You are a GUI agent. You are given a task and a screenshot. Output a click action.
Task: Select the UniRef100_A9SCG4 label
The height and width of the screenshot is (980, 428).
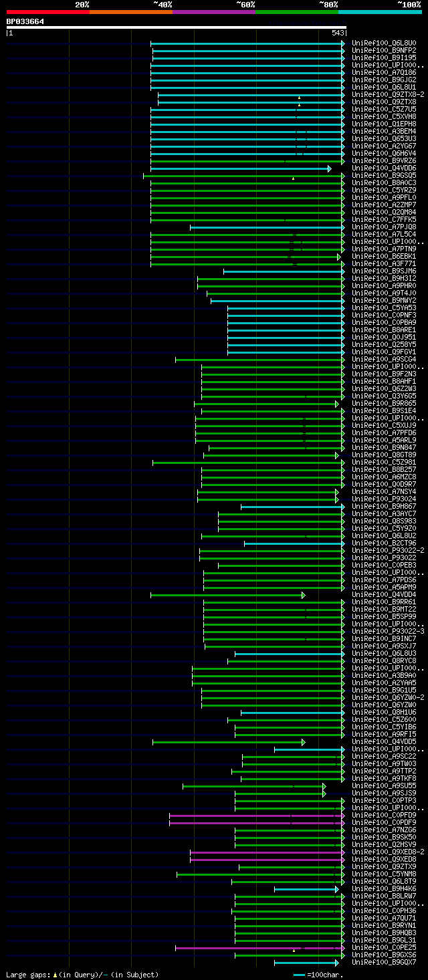384,360
